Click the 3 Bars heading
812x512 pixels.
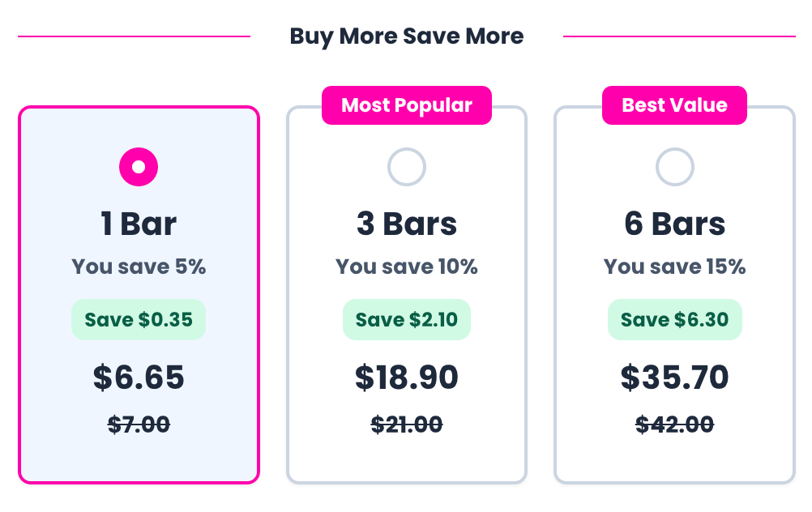point(407,224)
